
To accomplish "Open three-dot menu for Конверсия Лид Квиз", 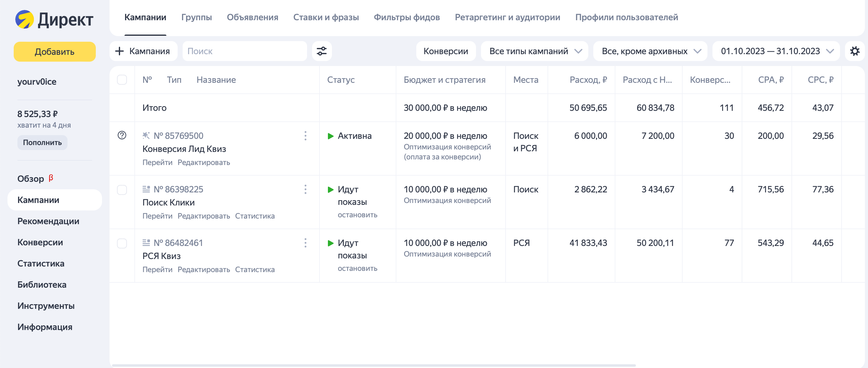I will click(x=305, y=136).
